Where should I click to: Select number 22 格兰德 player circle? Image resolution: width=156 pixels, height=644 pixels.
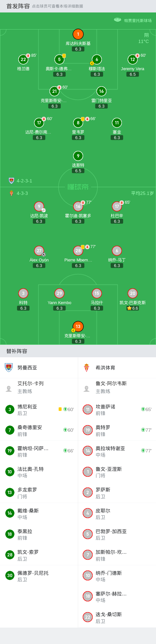pos(23,59)
